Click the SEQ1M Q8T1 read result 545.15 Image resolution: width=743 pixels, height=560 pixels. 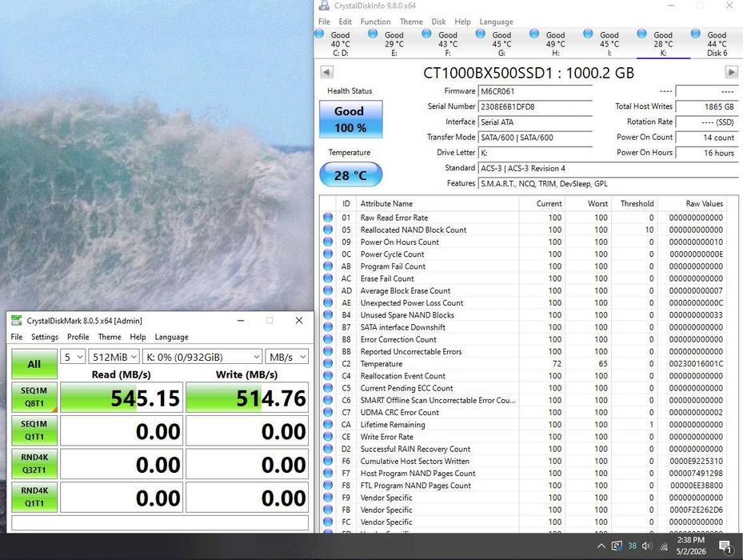point(122,398)
